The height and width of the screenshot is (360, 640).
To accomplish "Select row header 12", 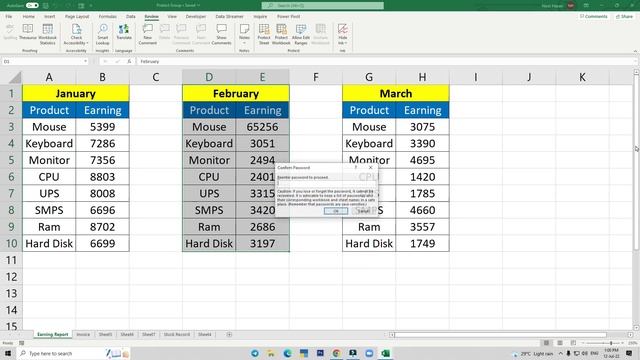I will [11, 277].
